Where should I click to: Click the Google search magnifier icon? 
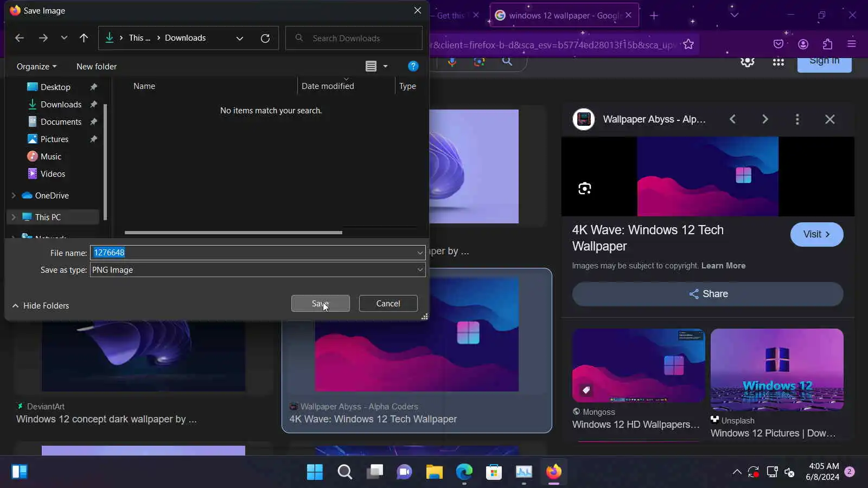tap(507, 61)
